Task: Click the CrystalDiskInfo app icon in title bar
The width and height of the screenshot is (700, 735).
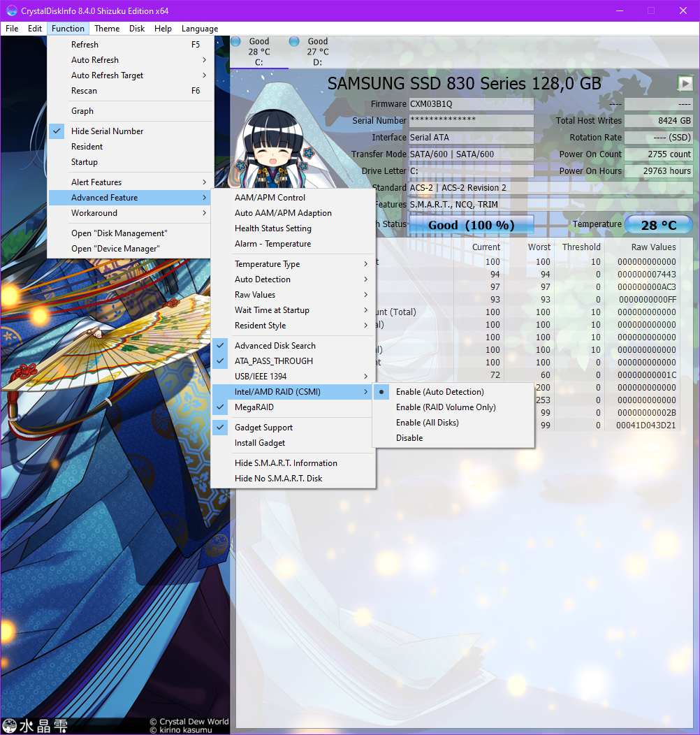Action: [12, 10]
